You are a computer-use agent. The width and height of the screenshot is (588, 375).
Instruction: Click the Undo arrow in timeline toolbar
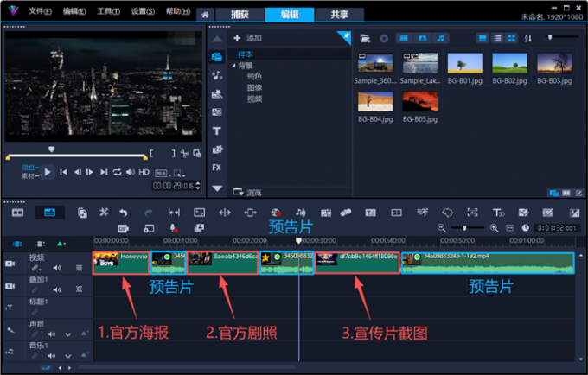pyautogui.click(x=124, y=213)
